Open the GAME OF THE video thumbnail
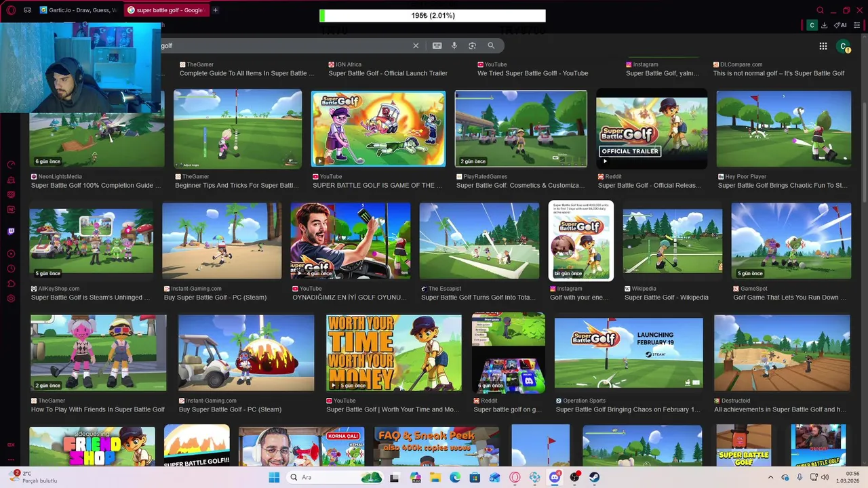This screenshot has width=868, height=488. 378,129
